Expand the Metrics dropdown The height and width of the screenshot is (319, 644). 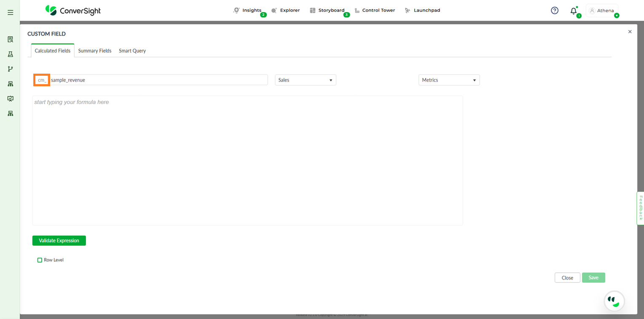449,80
